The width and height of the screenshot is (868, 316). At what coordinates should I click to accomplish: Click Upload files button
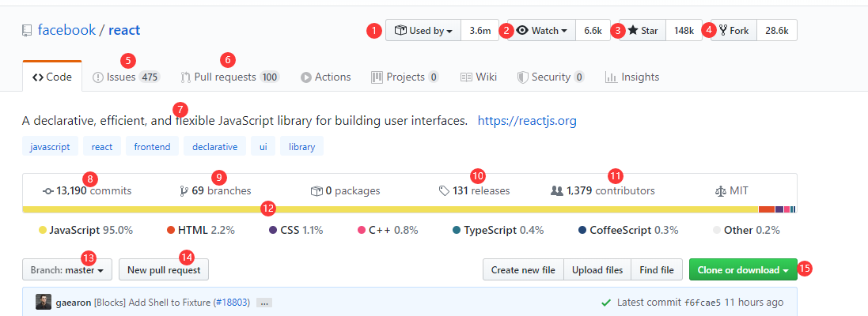pyautogui.click(x=597, y=270)
